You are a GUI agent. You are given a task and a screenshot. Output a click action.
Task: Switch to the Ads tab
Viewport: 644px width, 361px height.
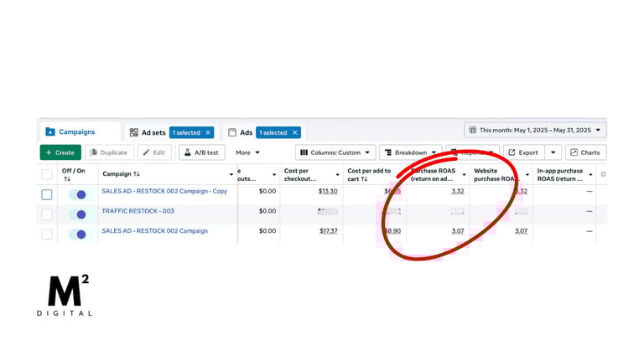click(246, 132)
